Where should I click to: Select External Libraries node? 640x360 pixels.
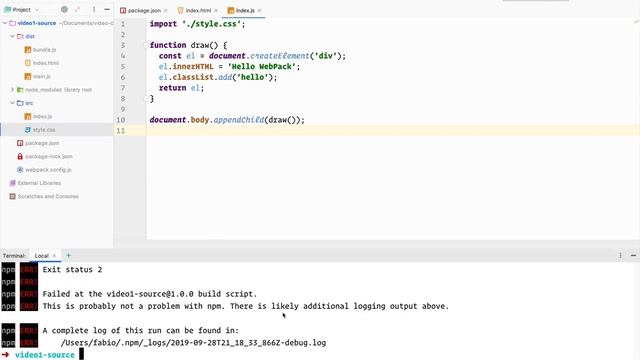39,183
